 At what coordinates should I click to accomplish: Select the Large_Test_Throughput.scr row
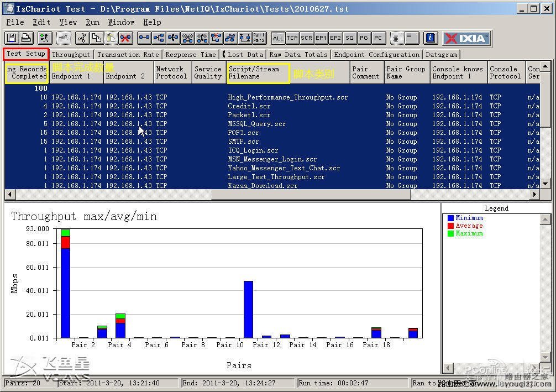[272, 177]
